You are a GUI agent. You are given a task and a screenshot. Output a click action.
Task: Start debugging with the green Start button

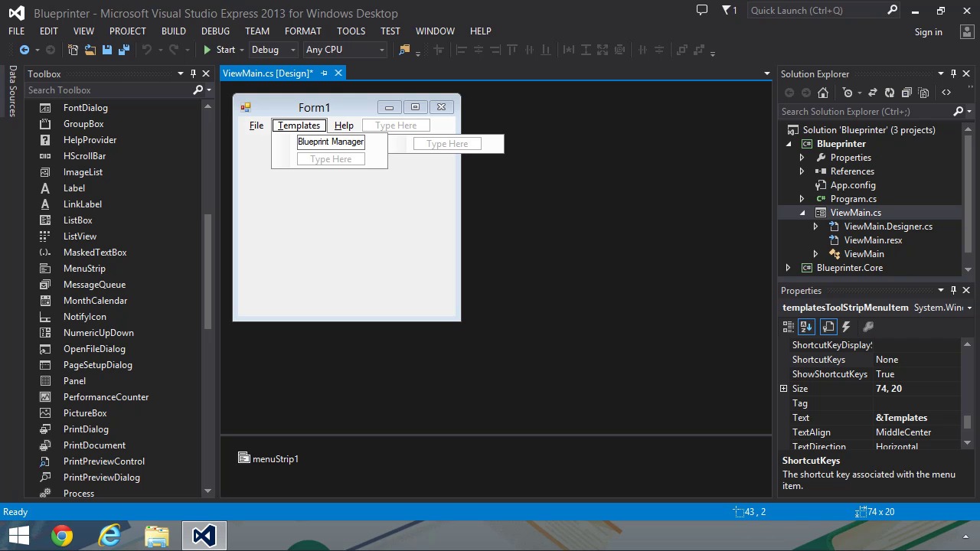[219, 50]
